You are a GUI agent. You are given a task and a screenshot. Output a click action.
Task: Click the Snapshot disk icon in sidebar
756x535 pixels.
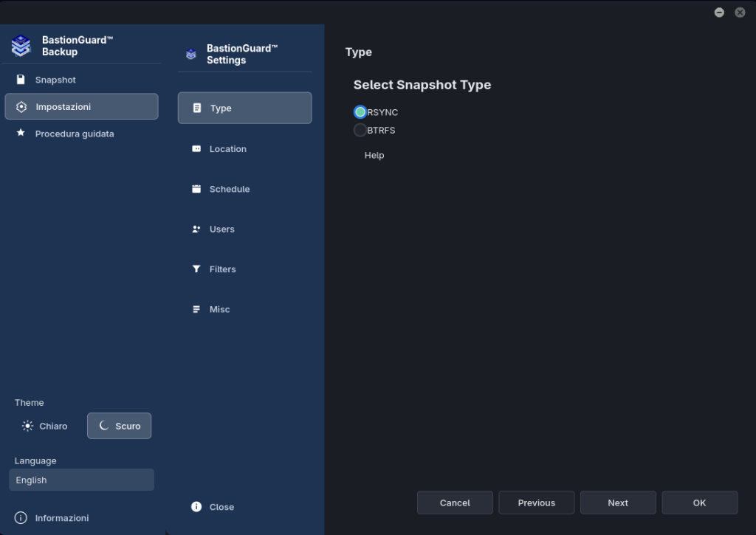(x=21, y=80)
